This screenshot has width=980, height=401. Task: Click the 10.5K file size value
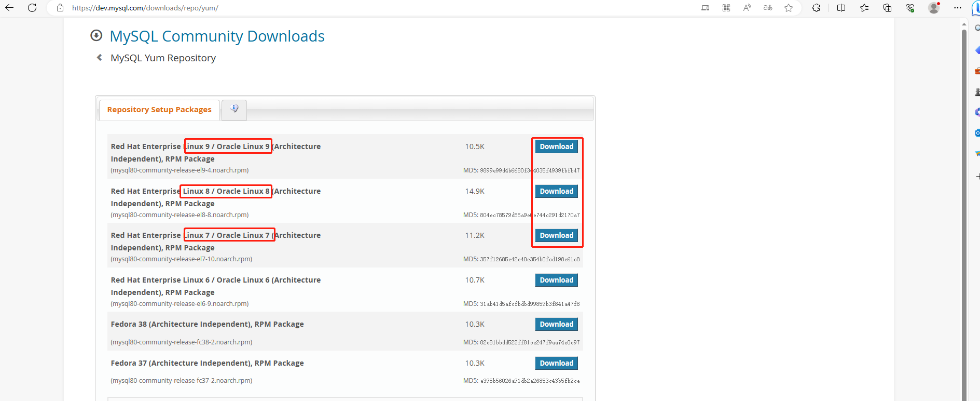[x=475, y=146]
